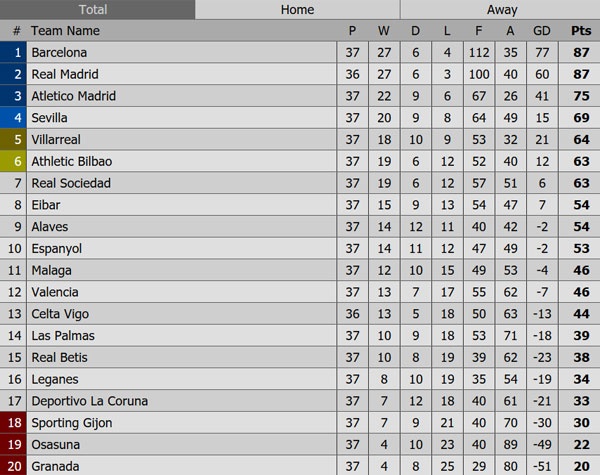Click the olive position 5 badge
This screenshot has width=600, height=475.
pyautogui.click(x=16, y=140)
